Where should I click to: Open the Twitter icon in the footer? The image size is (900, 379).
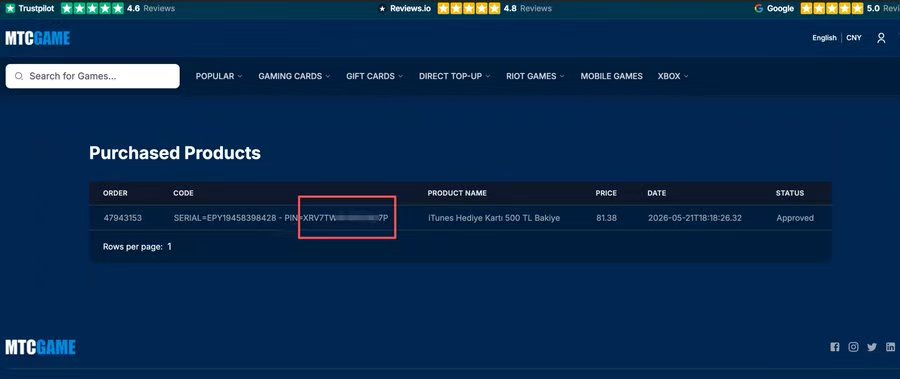tap(872, 347)
